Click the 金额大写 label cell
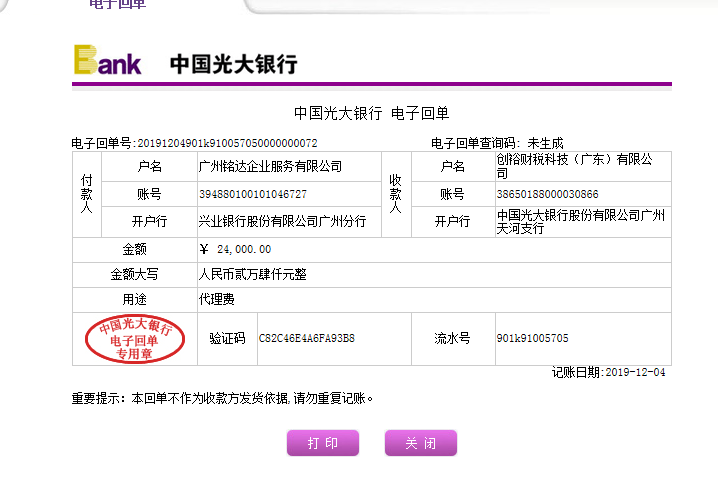 135,275
